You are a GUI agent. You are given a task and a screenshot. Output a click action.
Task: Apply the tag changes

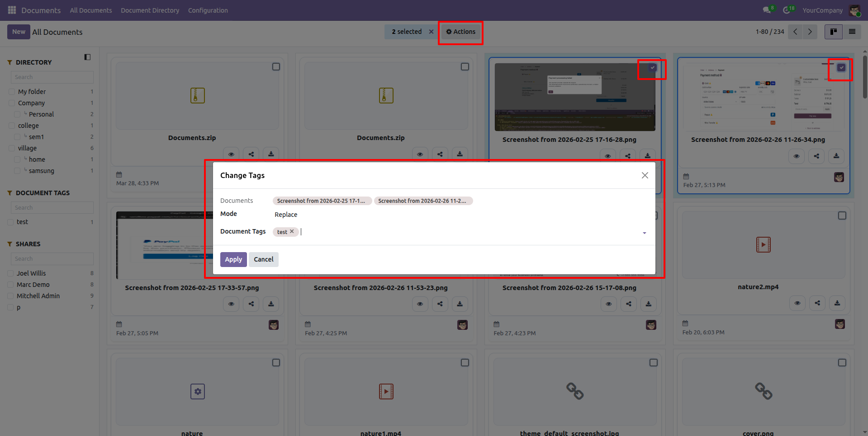point(233,259)
